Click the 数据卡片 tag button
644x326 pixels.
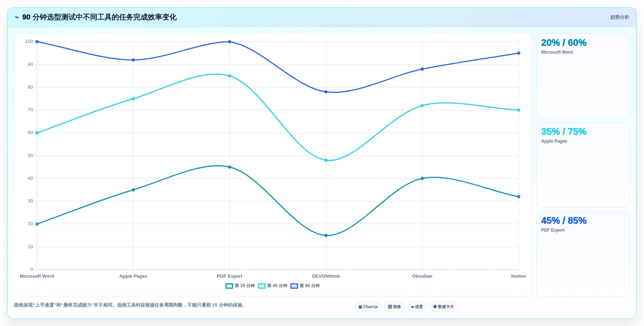(444, 307)
